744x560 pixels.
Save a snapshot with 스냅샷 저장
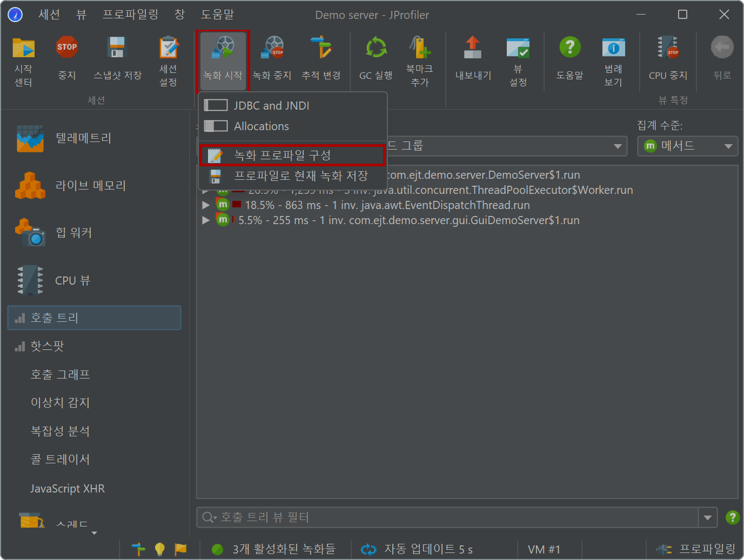(117, 58)
